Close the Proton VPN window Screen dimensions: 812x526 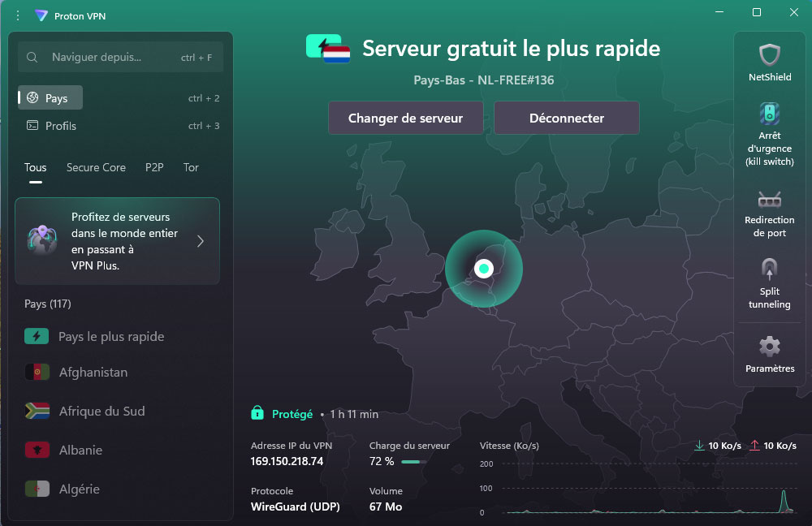point(794,12)
